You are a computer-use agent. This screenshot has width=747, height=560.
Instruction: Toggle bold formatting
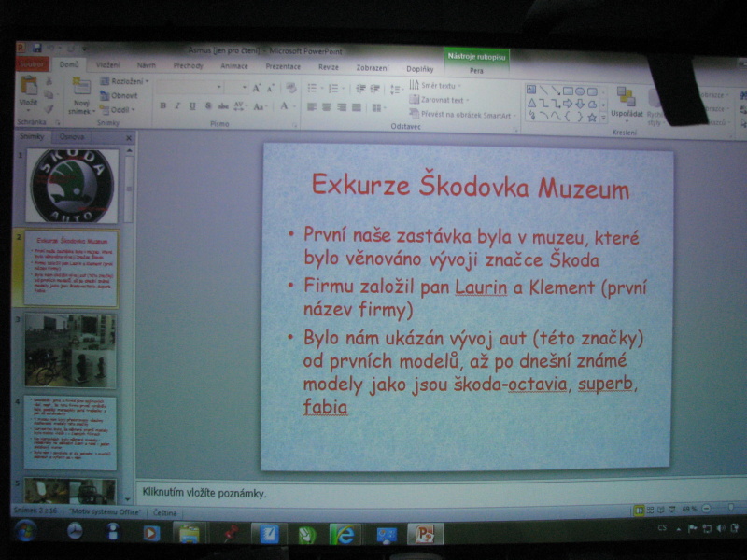pos(162,105)
